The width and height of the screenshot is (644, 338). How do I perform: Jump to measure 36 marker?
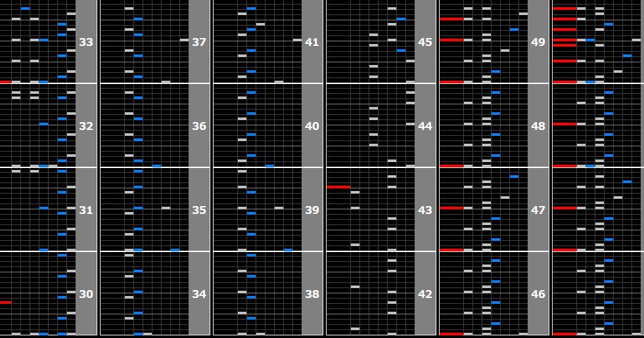coord(199,126)
